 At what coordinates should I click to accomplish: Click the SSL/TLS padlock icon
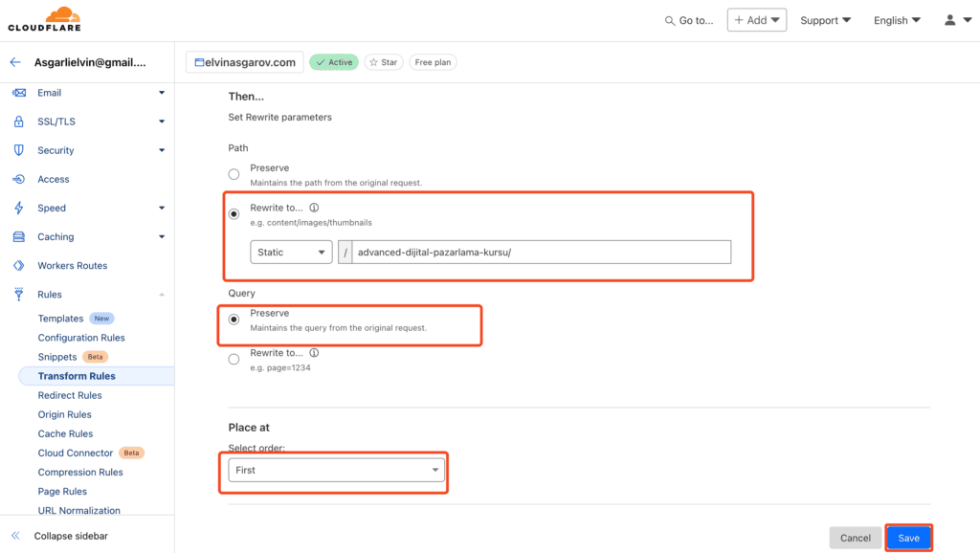[x=19, y=122]
